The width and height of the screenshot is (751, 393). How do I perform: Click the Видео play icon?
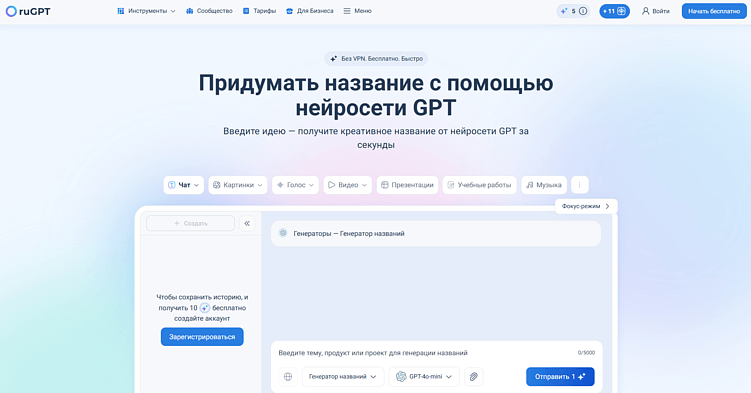tap(331, 185)
